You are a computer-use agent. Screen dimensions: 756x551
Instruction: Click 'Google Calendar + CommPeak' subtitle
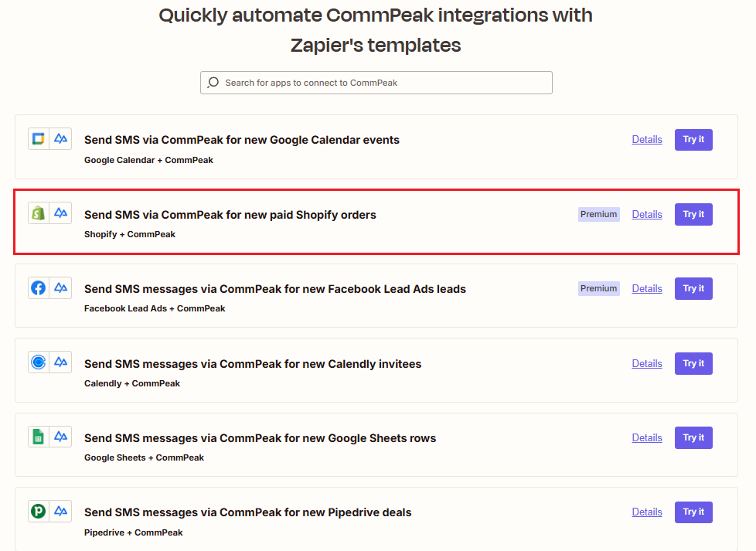pos(148,160)
